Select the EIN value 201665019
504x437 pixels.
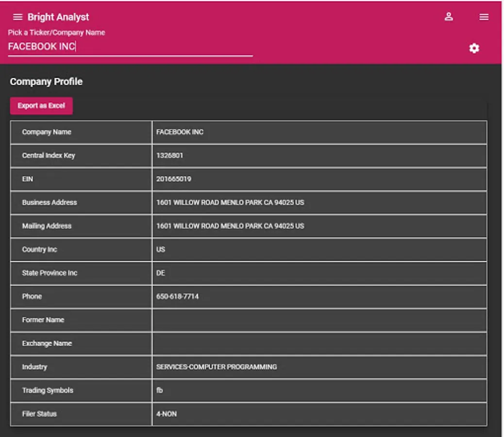(173, 179)
